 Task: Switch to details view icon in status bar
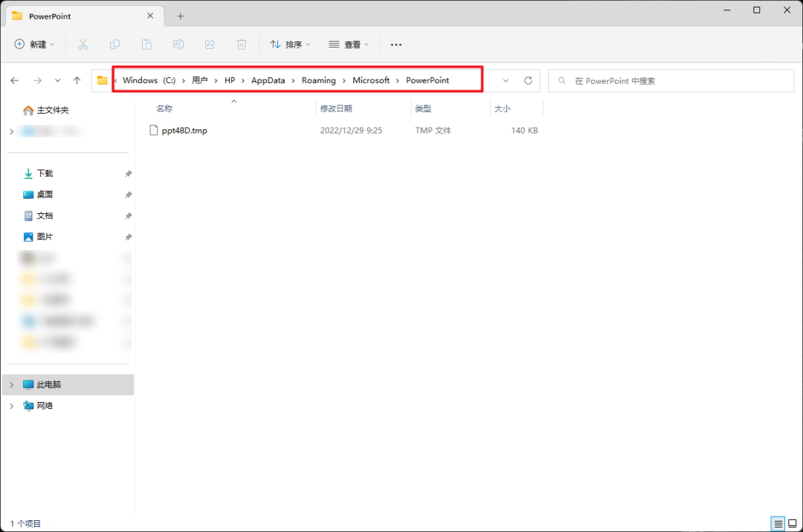point(778,523)
